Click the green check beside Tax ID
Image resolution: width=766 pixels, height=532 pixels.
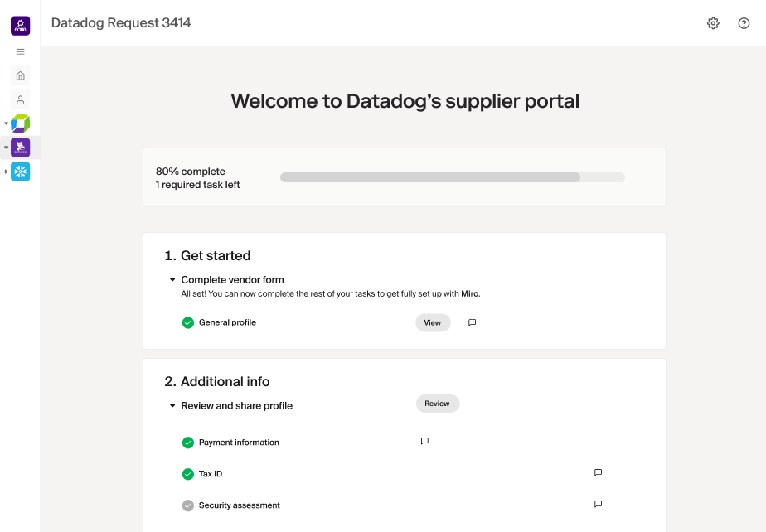click(188, 474)
